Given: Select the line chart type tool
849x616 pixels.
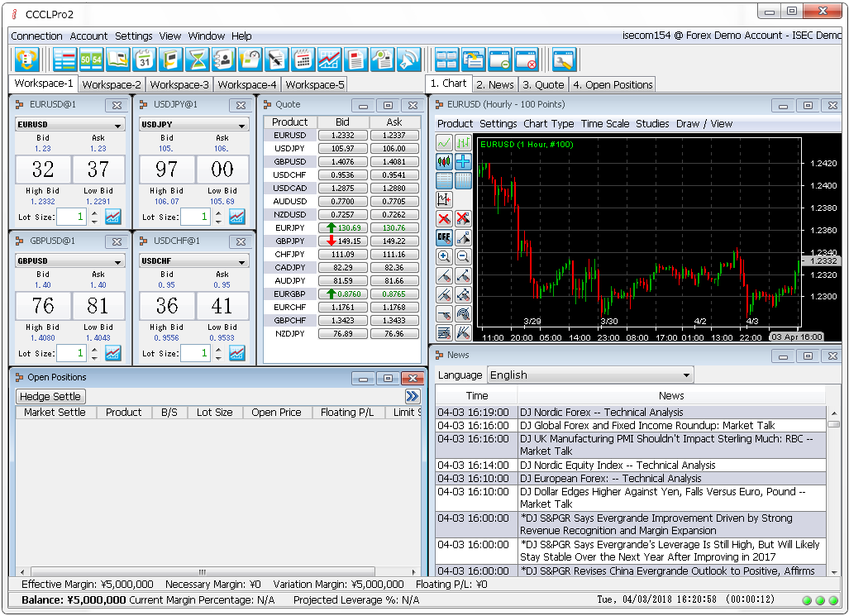Looking at the screenshot, I should 444,143.
